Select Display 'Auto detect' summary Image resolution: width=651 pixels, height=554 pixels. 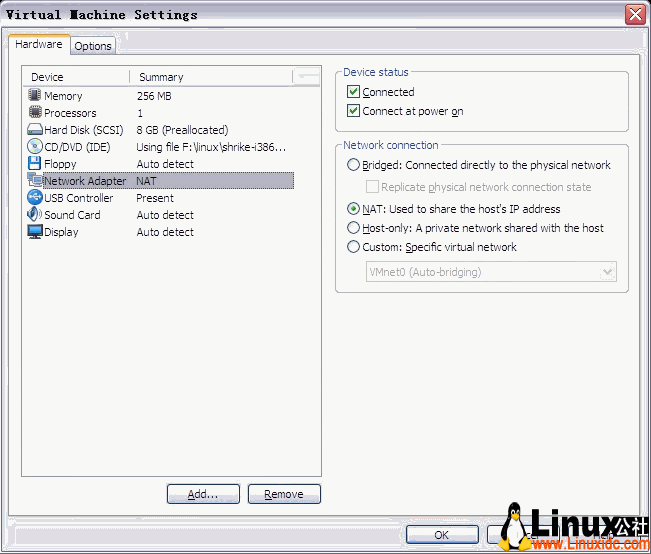click(x=165, y=232)
